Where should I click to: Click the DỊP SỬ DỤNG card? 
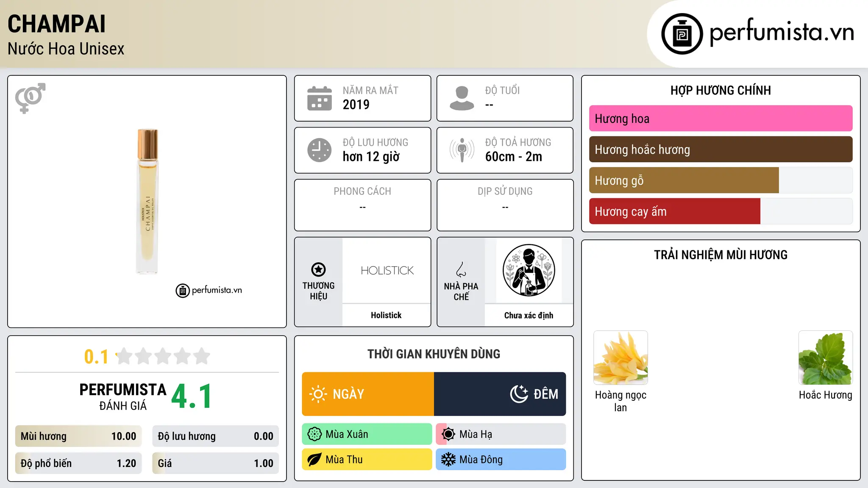(x=505, y=205)
